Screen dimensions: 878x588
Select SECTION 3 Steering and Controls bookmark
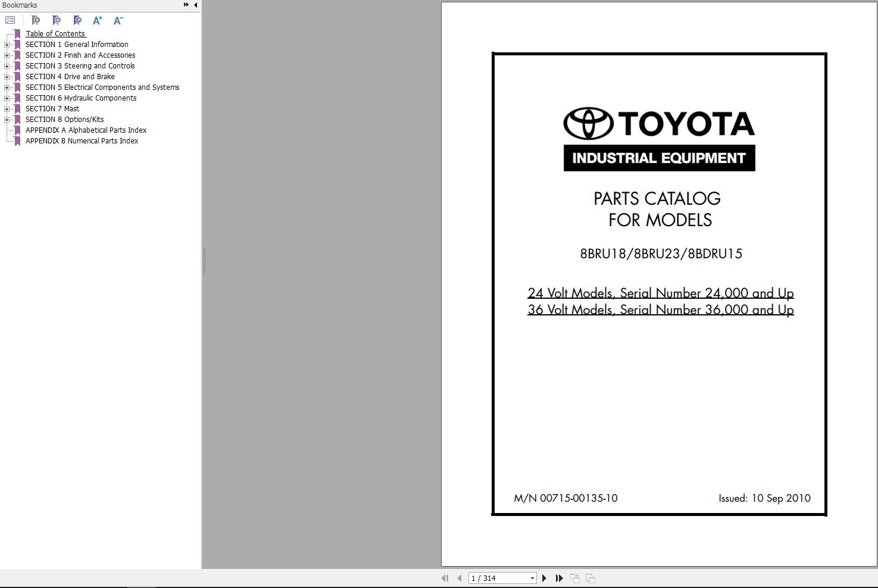click(x=80, y=66)
